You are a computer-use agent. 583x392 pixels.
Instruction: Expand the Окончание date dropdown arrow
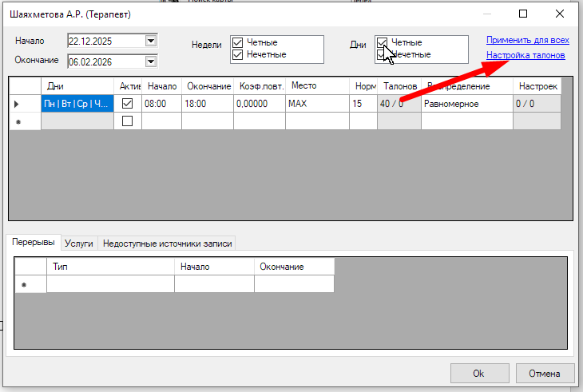click(x=150, y=61)
